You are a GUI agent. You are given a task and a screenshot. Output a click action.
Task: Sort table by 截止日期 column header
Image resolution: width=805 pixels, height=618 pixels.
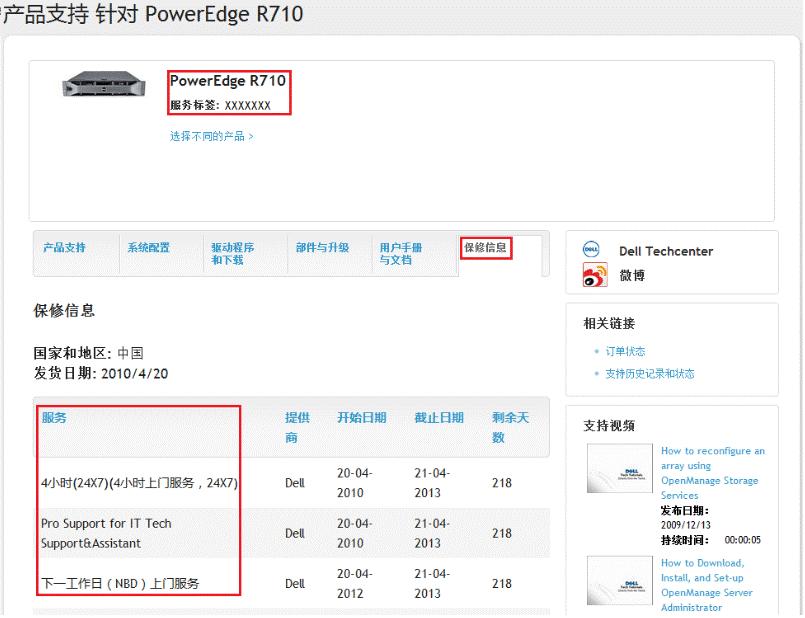439,418
